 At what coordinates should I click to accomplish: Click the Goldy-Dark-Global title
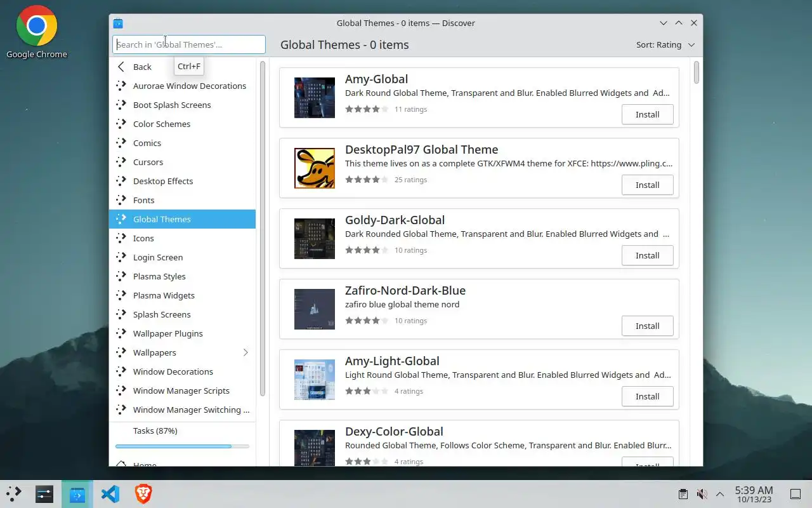coord(395,220)
